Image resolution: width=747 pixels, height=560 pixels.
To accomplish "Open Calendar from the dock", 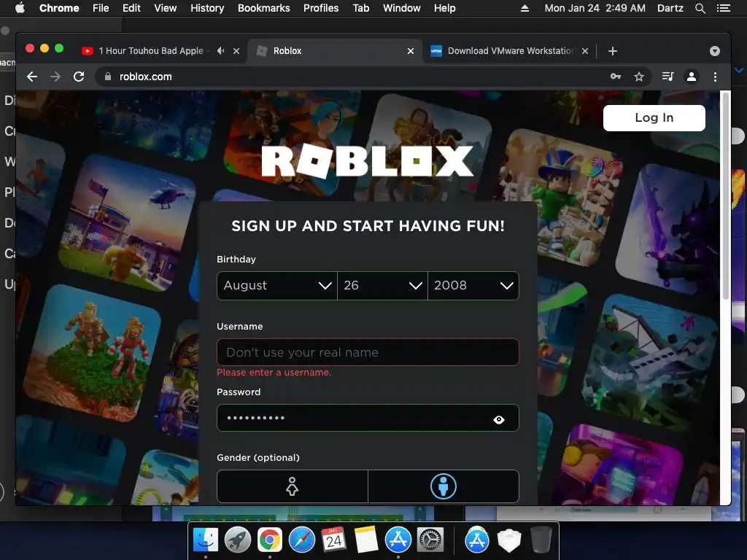I will click(333, 540).
